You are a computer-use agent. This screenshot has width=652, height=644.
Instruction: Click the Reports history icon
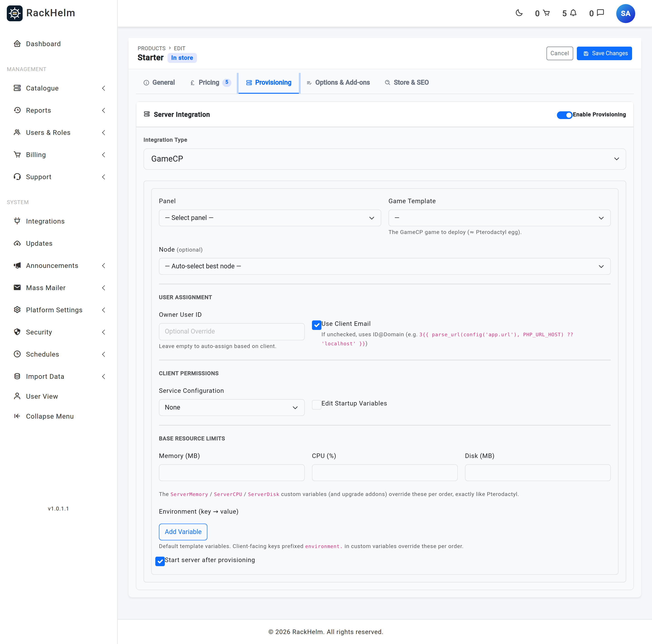17,110
